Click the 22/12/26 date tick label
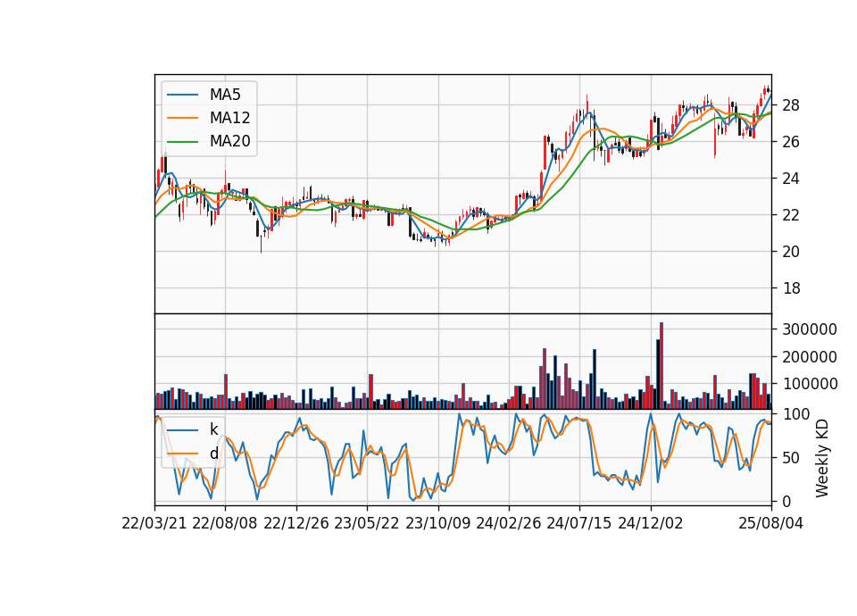857x616 pixels. pos(296,523)
